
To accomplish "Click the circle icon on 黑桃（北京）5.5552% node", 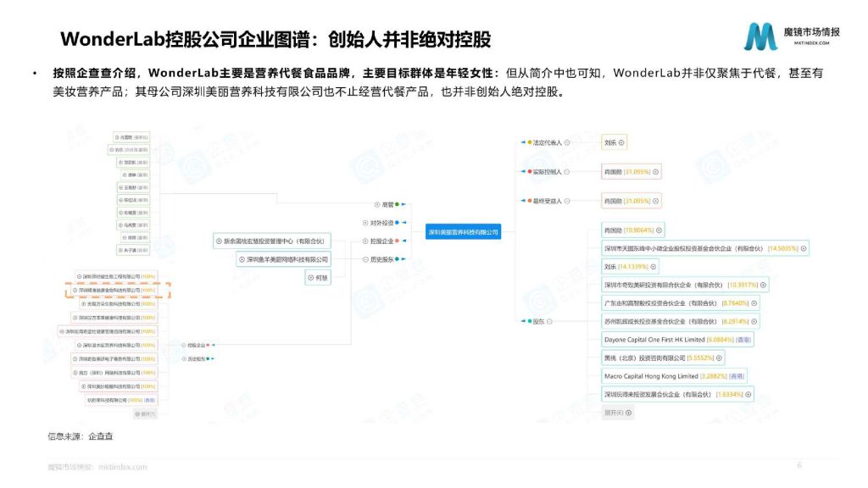I will [x=719, y=358].
